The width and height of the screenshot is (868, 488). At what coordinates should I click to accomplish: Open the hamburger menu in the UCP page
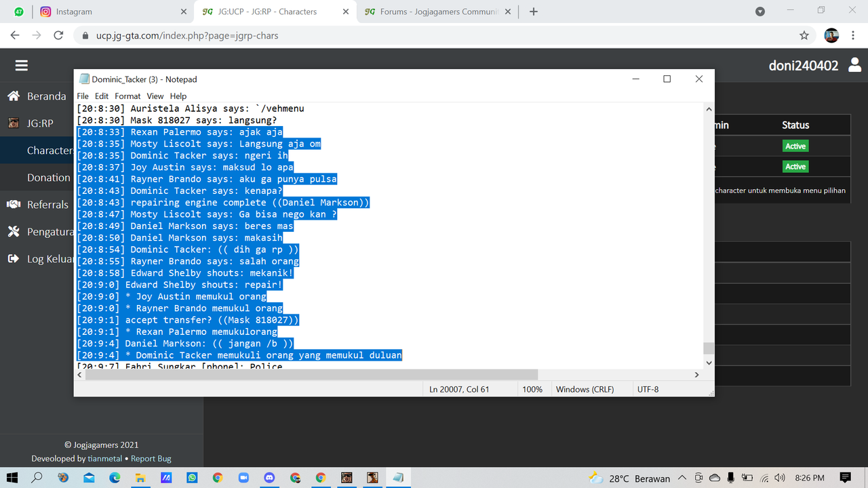(21, 66)
